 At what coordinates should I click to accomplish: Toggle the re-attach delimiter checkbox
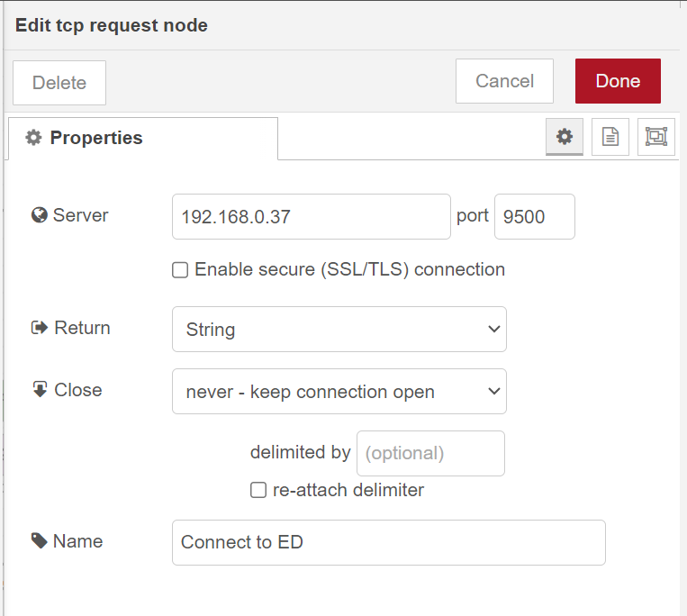click(258, 491)
